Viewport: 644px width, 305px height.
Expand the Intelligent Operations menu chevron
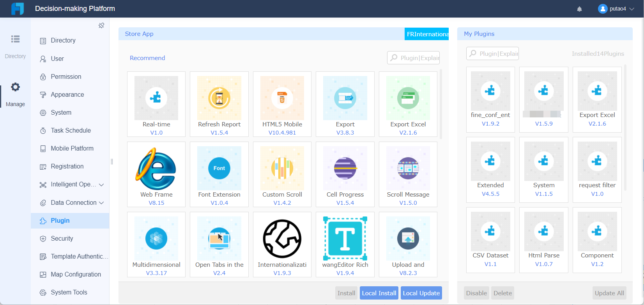pyautogui.click(x=101, y=184)
